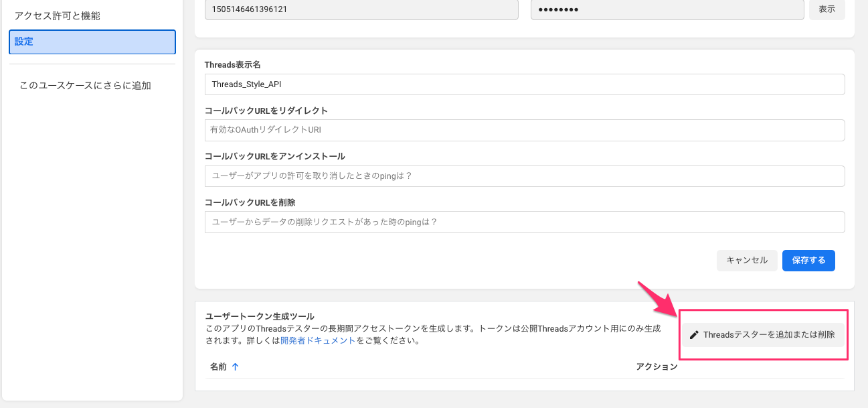The height and width of the screenshot is (408, 868).
Task: Sort table by 名前 column header
Action: pyautogui.click(x=218, y=366)
